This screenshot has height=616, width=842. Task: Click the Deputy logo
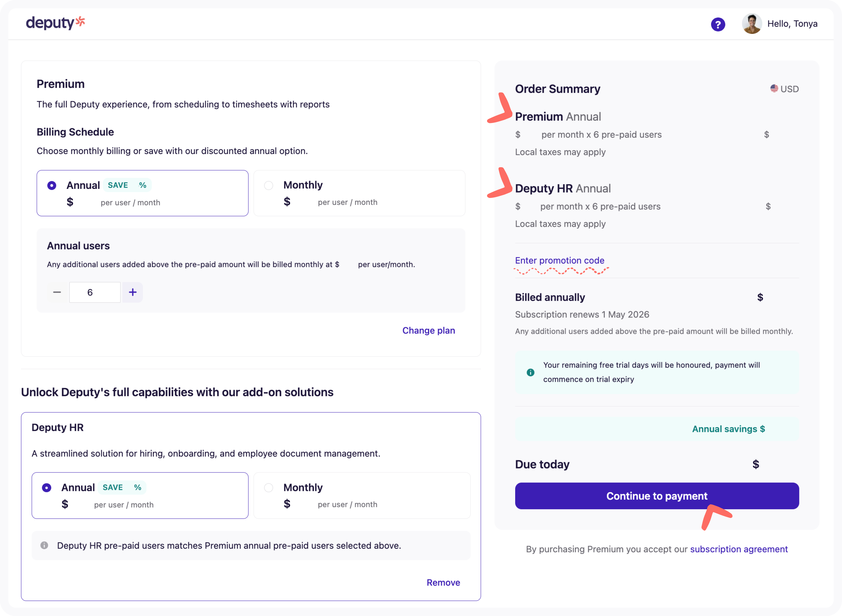pos(56,23)
